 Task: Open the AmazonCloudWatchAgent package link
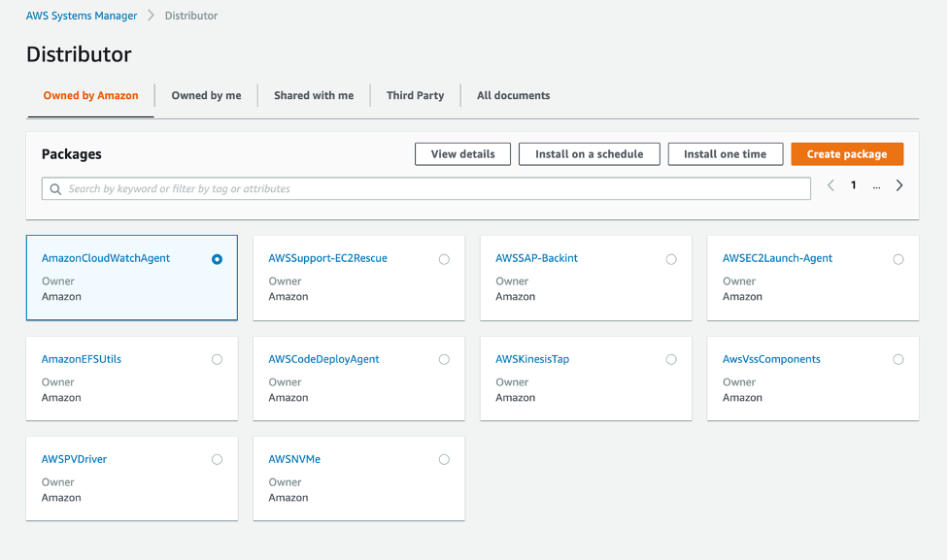[107, 258]
